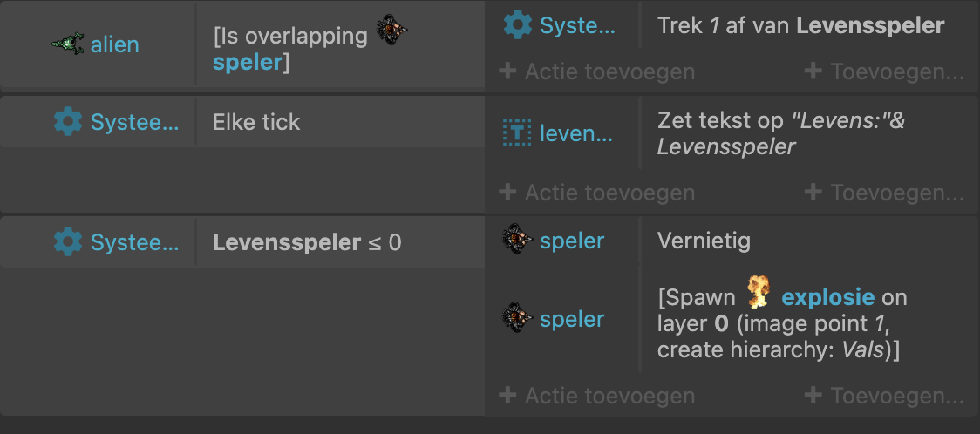The image size is (980, 434).
Task: Click 'Actie toevoegen' under Spawn explosie action
Action: pyautogui.click(x=597, y=396)
